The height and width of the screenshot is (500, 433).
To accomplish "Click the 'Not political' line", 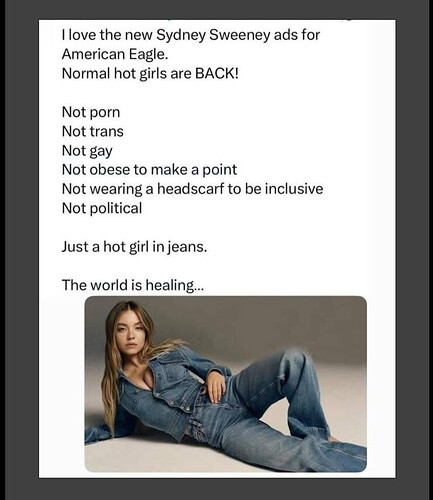I will [102, 208].
